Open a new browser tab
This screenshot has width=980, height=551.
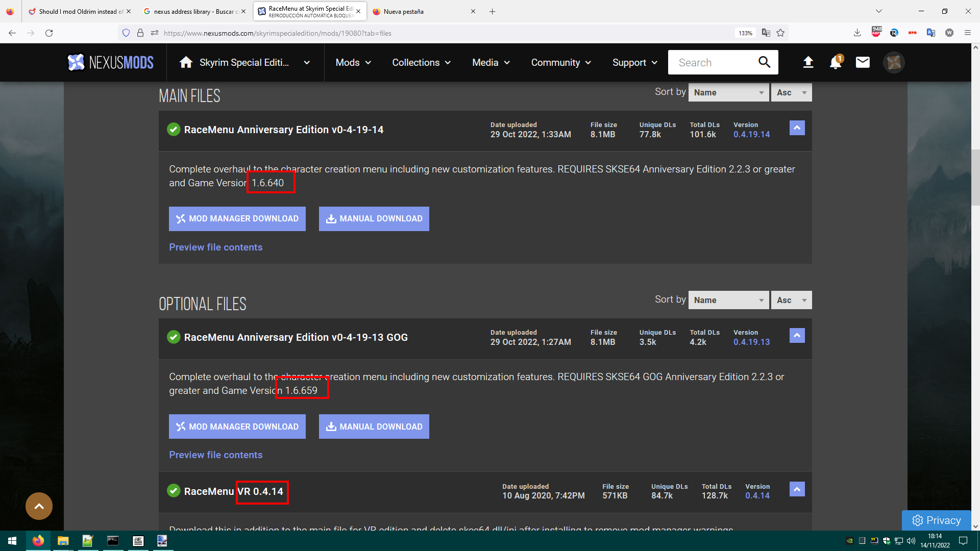click(492, 11)
